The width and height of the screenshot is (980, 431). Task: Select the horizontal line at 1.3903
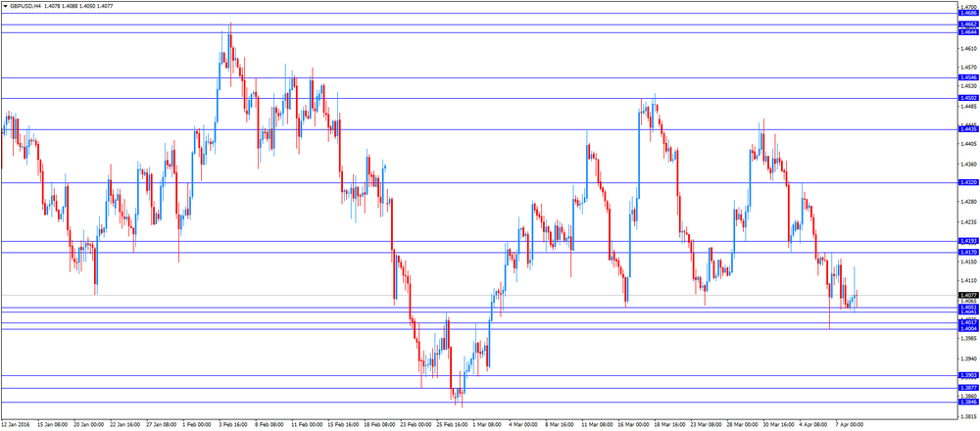coord(479,375)
